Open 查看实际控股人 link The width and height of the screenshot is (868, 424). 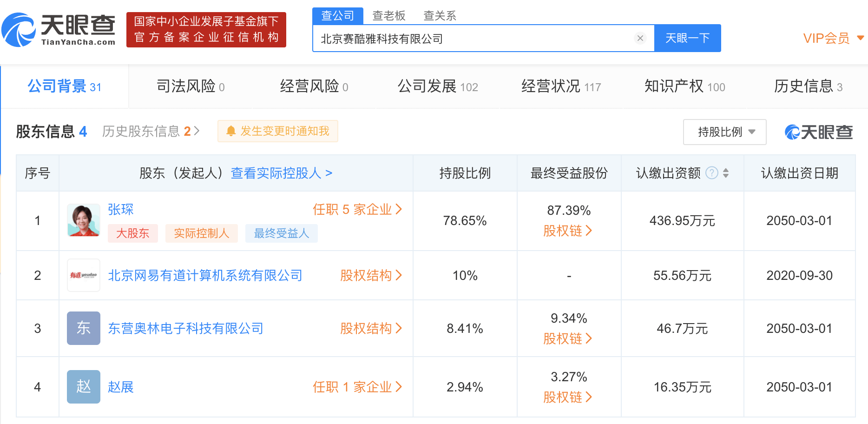[282, 173]
